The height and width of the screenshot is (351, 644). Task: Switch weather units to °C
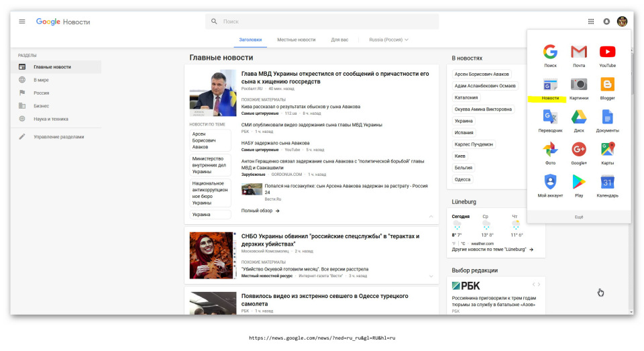coord(462,243)
